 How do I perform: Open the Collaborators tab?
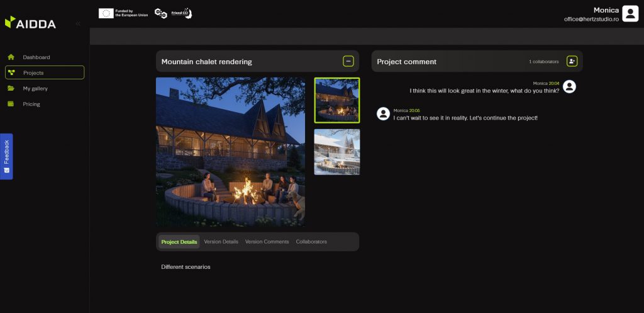click(311, 242)
